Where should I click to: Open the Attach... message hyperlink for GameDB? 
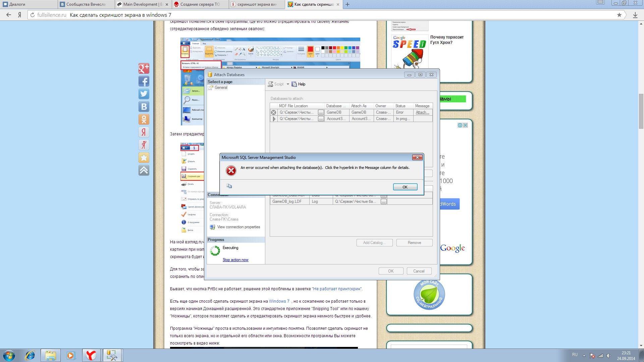click(x=422, y=112)
